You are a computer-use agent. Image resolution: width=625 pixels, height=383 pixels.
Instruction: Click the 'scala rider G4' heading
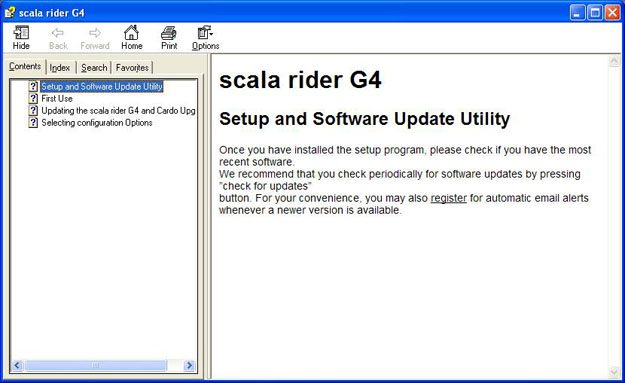coord(300,80)
